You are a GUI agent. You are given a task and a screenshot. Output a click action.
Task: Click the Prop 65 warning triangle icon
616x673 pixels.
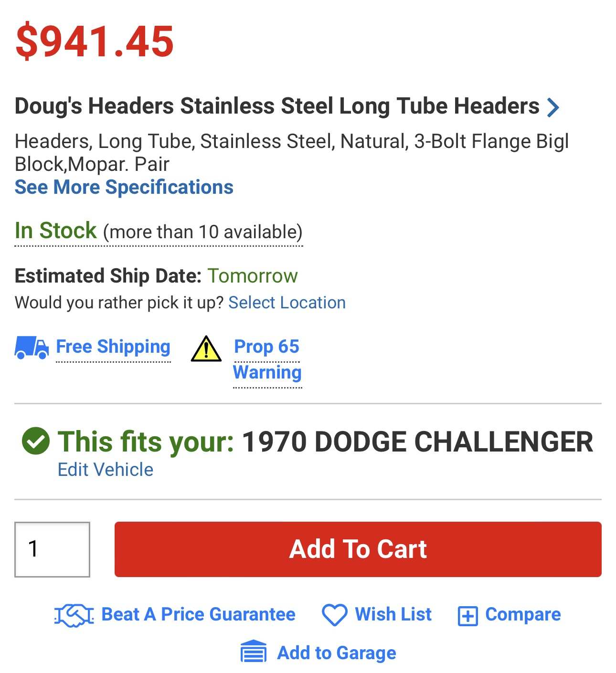coord(206,349)
